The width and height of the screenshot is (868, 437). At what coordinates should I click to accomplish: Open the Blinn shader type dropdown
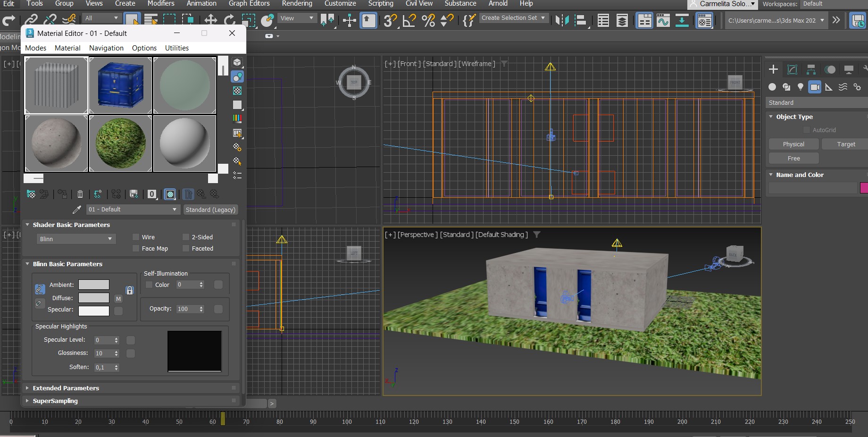pyautogui.click(x=75, y=239)
